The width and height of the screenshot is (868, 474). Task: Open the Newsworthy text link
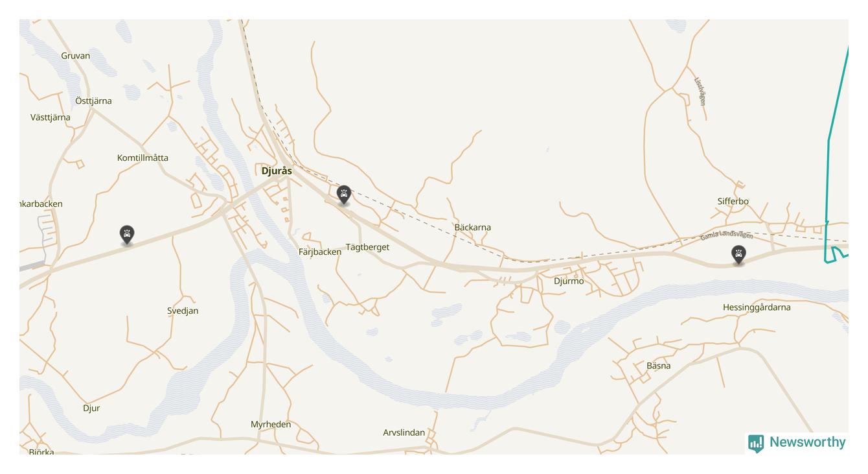tap(807, 442)
